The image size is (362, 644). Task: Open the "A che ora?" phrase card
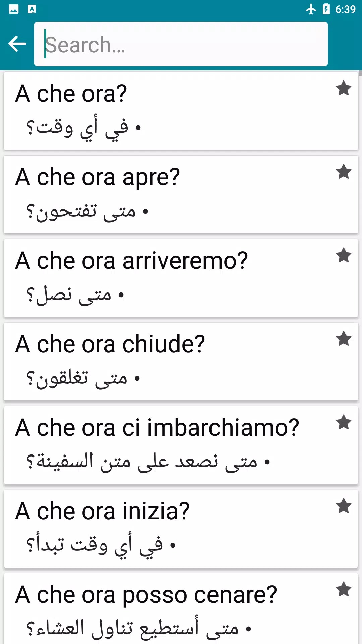(168, 111)
